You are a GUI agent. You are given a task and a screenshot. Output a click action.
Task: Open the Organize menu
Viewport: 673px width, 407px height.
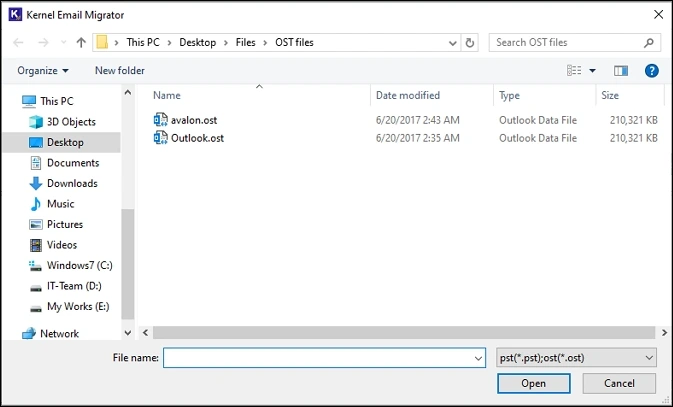(43, 70)
